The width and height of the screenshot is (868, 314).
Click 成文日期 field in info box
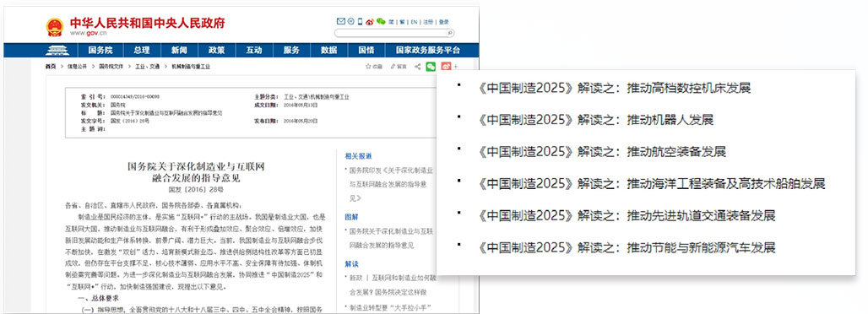point(286,104)
